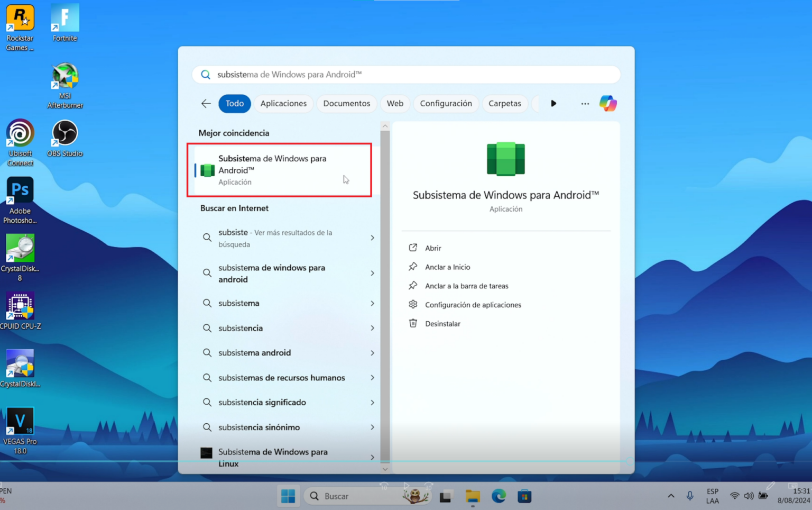812x510 pixels.
Task: Click Anclar a la barra de tareas
Action: click(x=467, y=286)
